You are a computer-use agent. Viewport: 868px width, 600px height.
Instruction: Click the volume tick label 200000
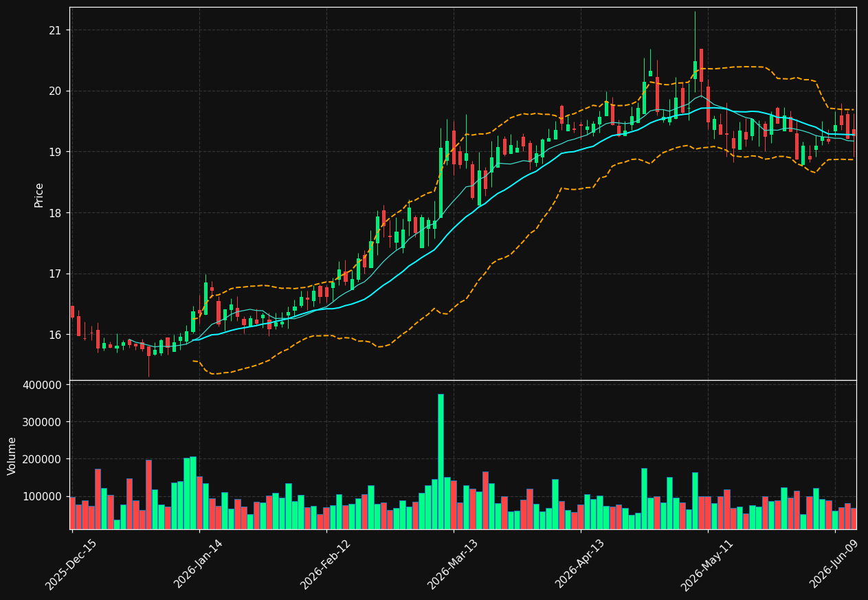pos(42,459)
